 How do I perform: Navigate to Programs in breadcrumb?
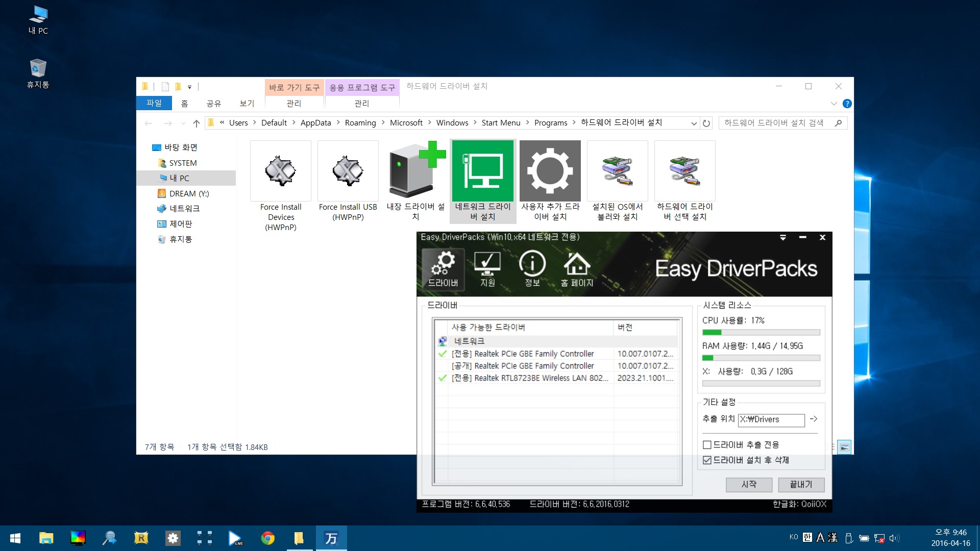click(x=551, y=123)
